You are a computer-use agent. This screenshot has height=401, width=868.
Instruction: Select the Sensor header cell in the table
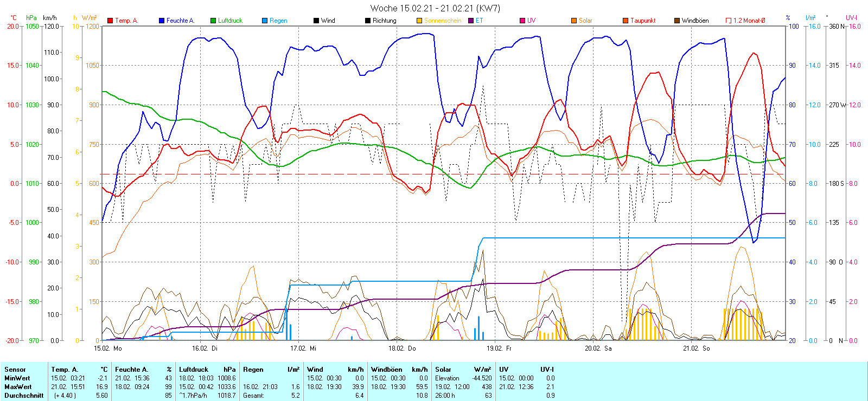pyautogui.click(x=15, y=370)
